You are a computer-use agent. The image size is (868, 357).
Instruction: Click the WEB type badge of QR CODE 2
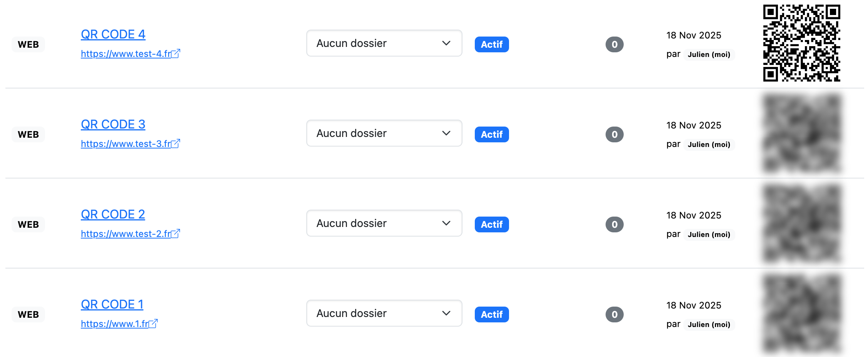(28, 225)
